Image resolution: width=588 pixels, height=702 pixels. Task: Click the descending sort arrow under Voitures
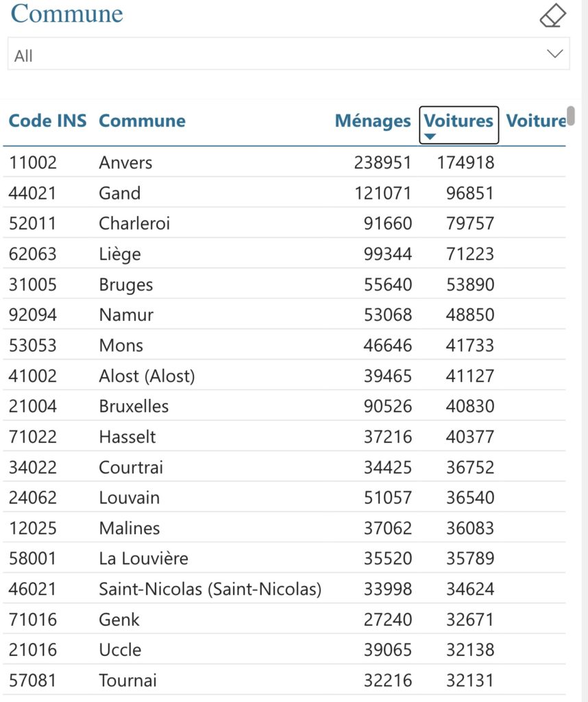[x=430, y=136]
